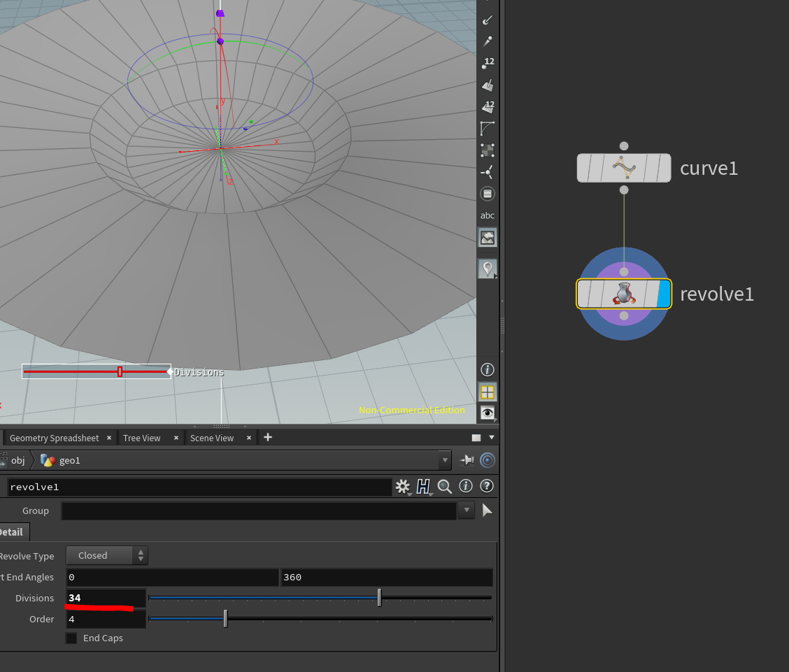The width and height of the screenshot is (789, 672).
Task: Click the magnifying glass search parameters icon
Action: (444, 487)
